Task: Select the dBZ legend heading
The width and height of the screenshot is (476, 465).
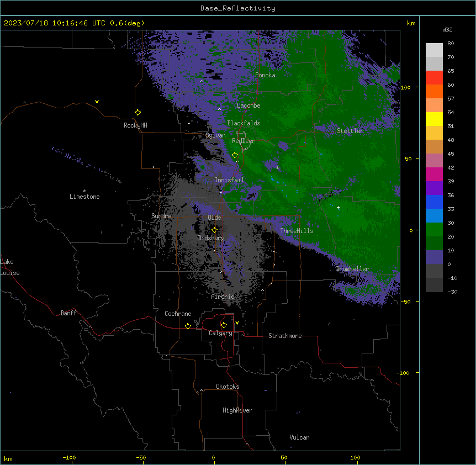Action: (447, 30)
